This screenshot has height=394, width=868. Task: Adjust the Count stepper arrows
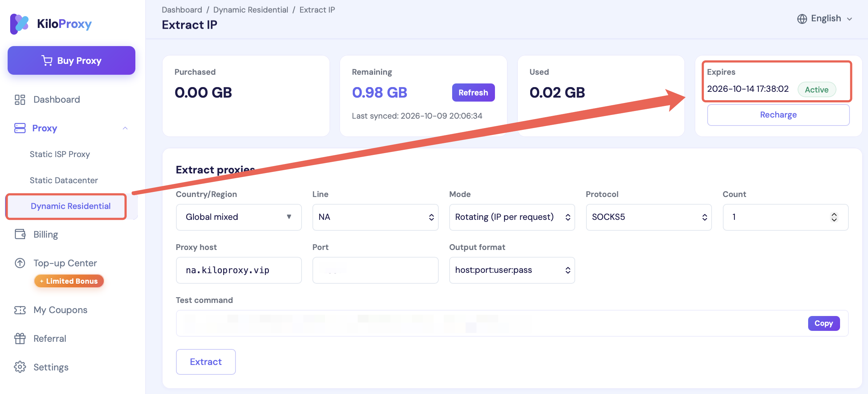(834, 217)
